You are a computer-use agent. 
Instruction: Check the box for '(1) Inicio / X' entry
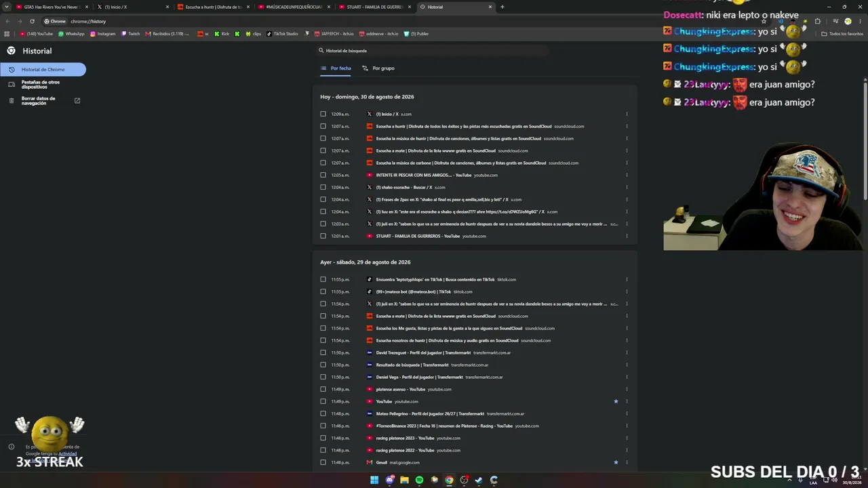coord(323,114)
